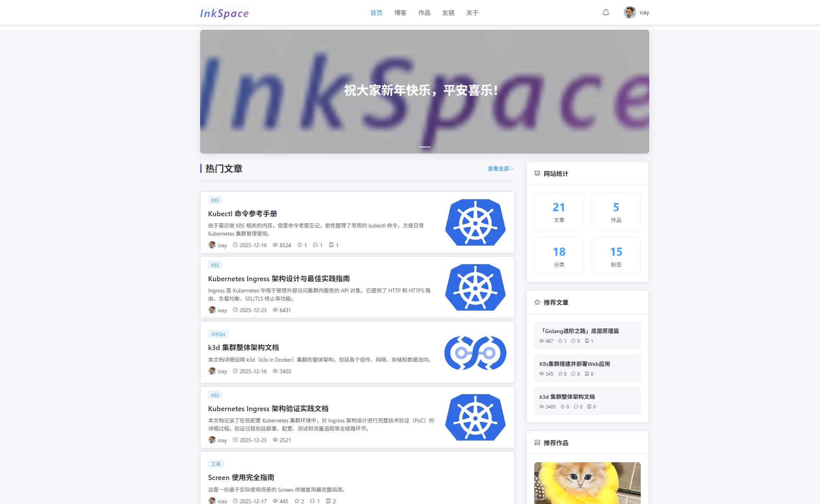Go to the 友链 navigation item

448,13
